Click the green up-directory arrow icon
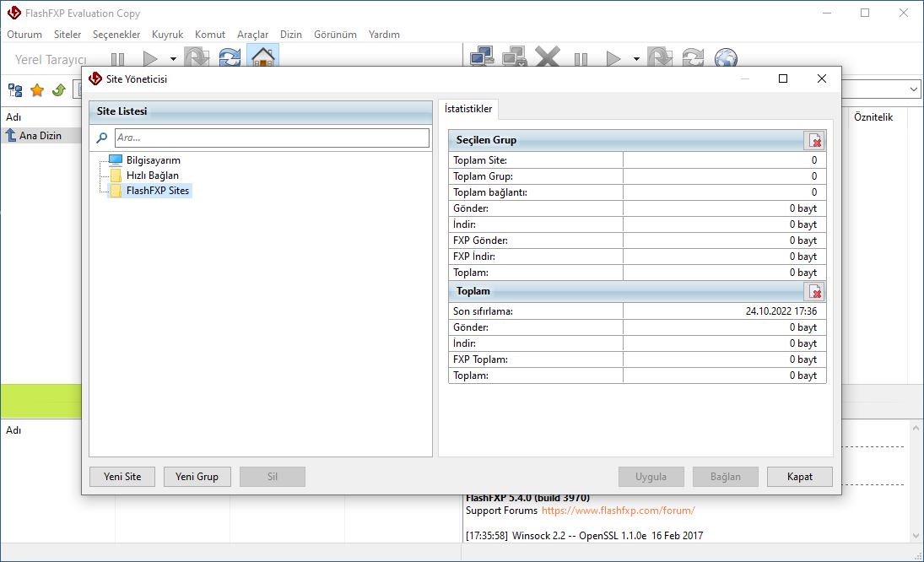This screenshot has height=562, width=924. click(59, 90)
